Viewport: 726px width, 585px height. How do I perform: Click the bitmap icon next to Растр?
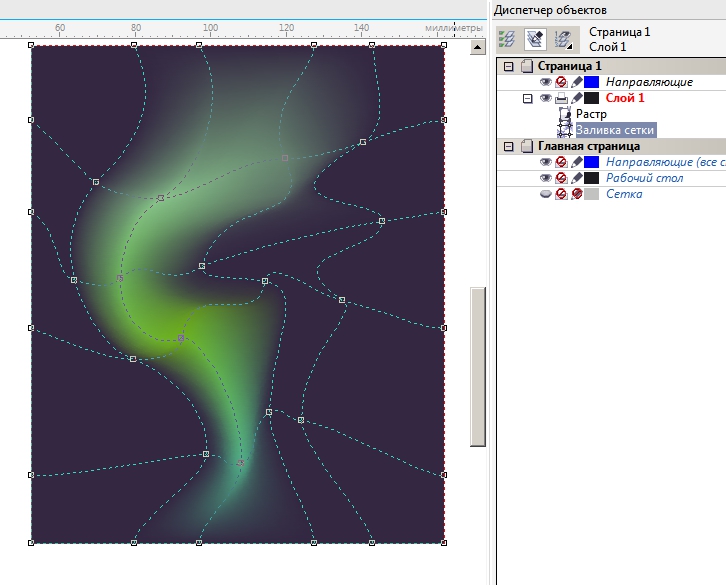coord(565,114)
